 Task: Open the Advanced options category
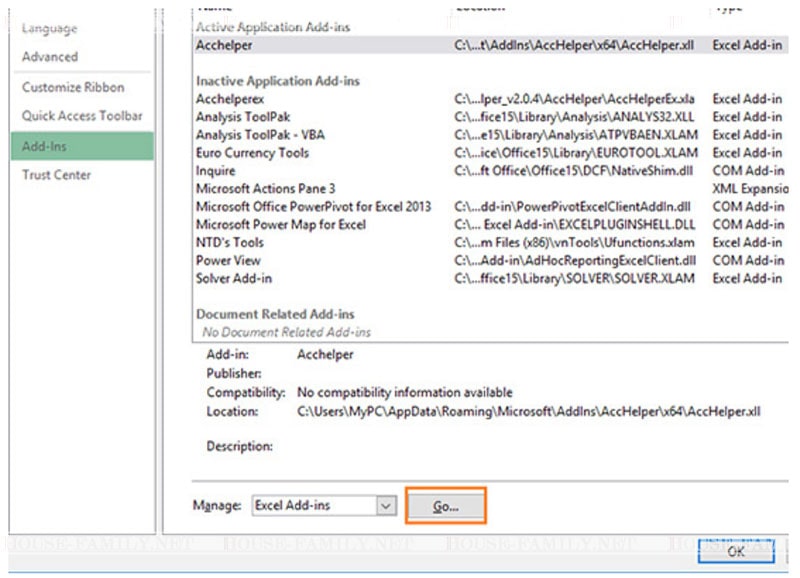point(50,57)
